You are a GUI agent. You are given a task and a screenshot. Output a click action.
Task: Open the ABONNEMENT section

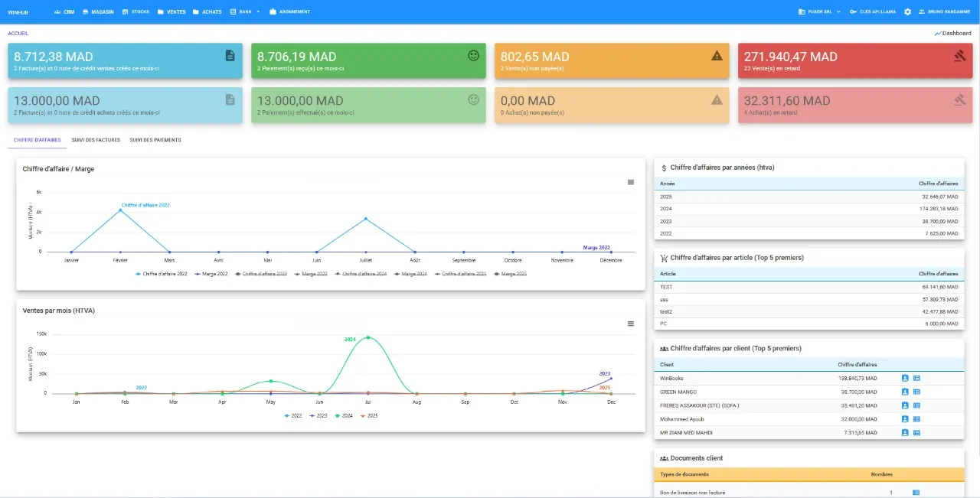click(x=289, y=11)
